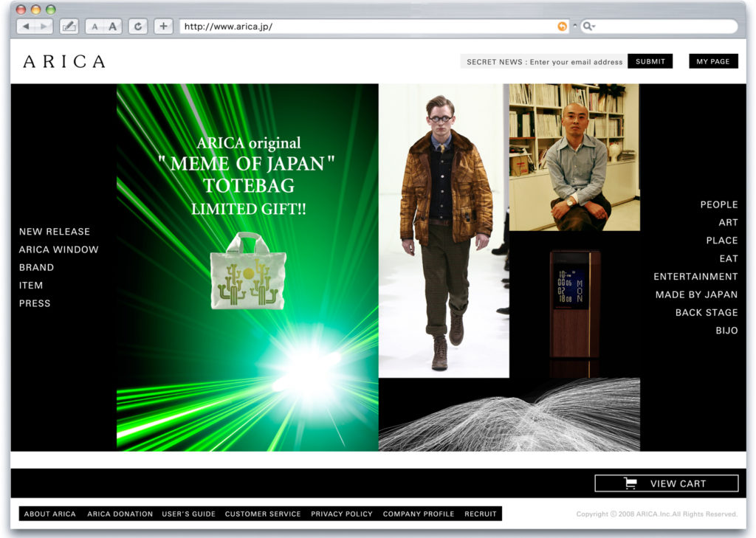Open ENTERTAINMENT category
Viewport: 756px width, 538px height.
click(x=695, y=276)
